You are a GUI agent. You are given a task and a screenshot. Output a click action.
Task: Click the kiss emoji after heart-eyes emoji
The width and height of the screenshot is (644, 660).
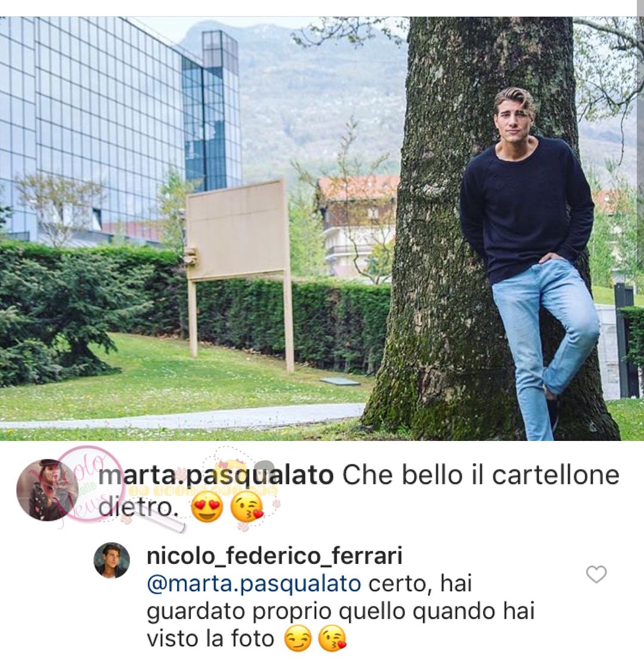(x=247, y=508)
